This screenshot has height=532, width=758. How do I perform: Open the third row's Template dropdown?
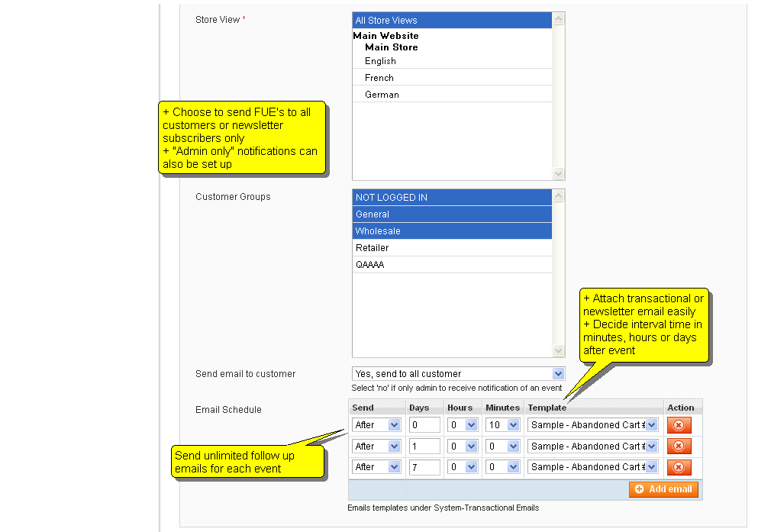[x=653, y=467]
